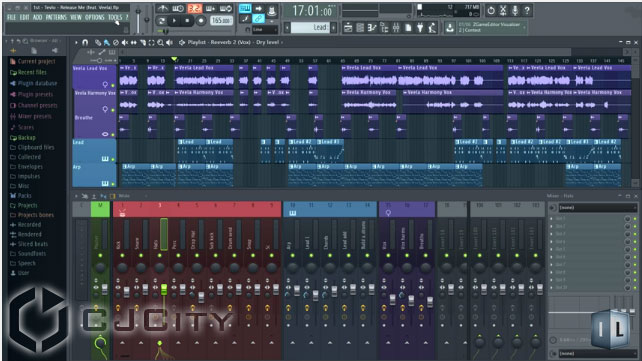Click the 165 tempo field
Viewport: 642px width, 361px height.
point(221,20)
